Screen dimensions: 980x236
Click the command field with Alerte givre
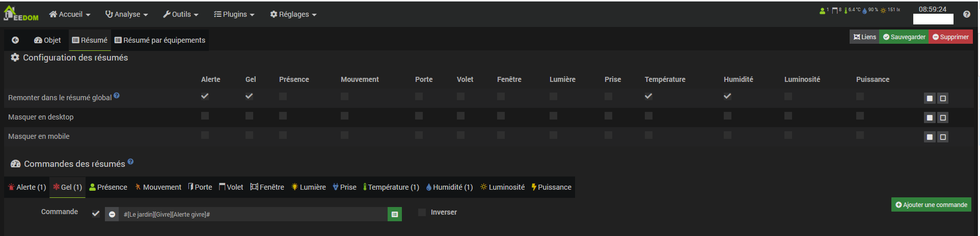253,214
